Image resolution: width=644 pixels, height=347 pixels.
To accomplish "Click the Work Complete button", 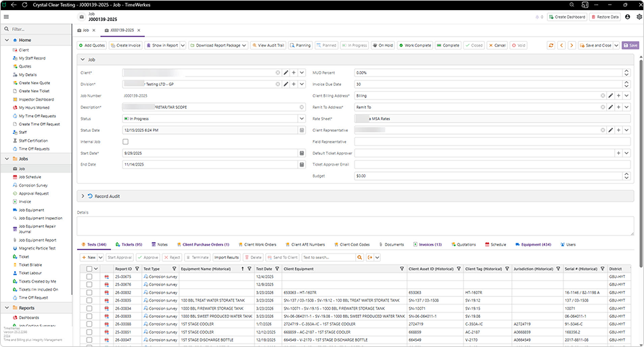I will (415, 45).
